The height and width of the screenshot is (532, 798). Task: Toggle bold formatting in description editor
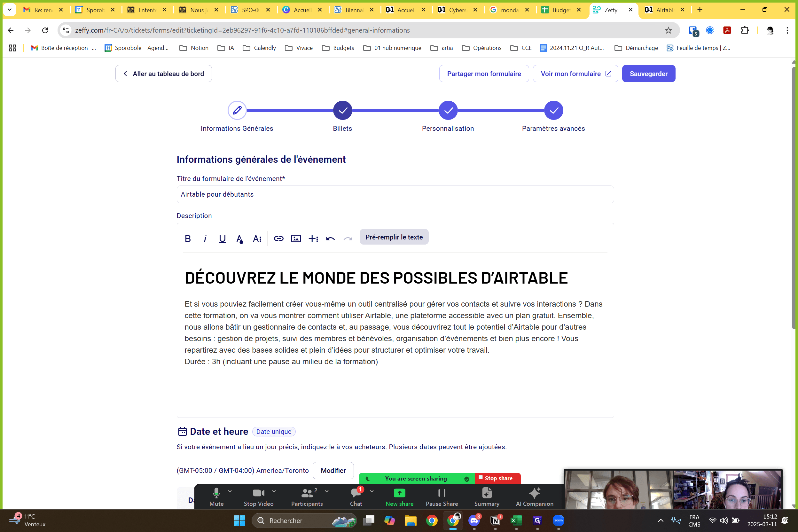click(188, 239)
